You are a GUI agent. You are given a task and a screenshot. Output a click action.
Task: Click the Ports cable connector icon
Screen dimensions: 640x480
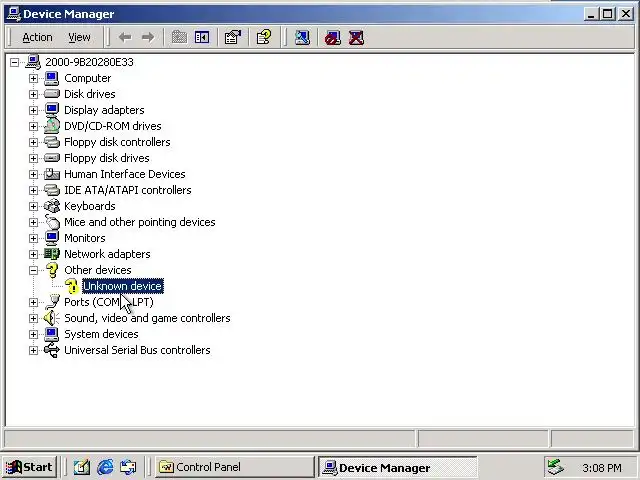tap(52, 302)
